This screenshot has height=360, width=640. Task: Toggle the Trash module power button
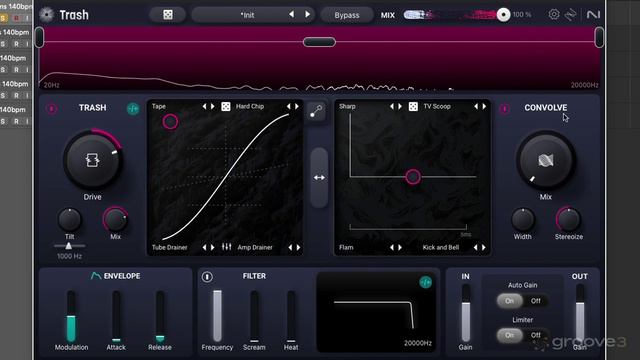click(52, 108)
